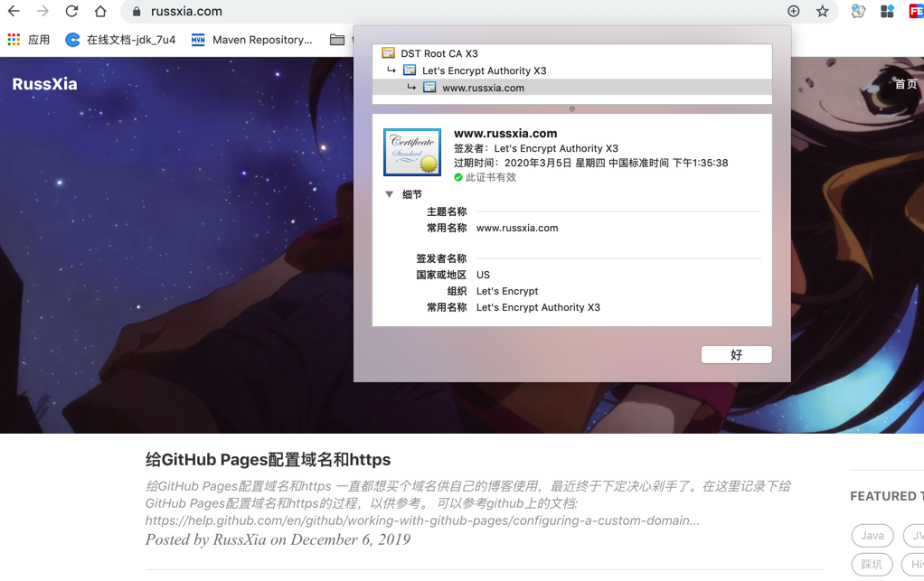Click the browser back arrow

tap(14, 11)
